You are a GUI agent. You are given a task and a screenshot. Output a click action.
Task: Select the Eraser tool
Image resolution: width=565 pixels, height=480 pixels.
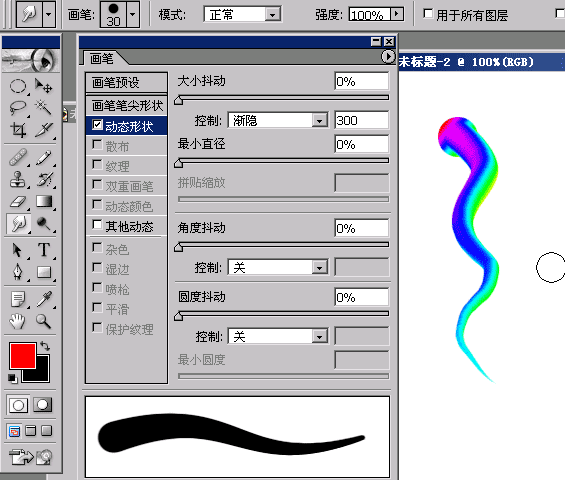point(18,202)
